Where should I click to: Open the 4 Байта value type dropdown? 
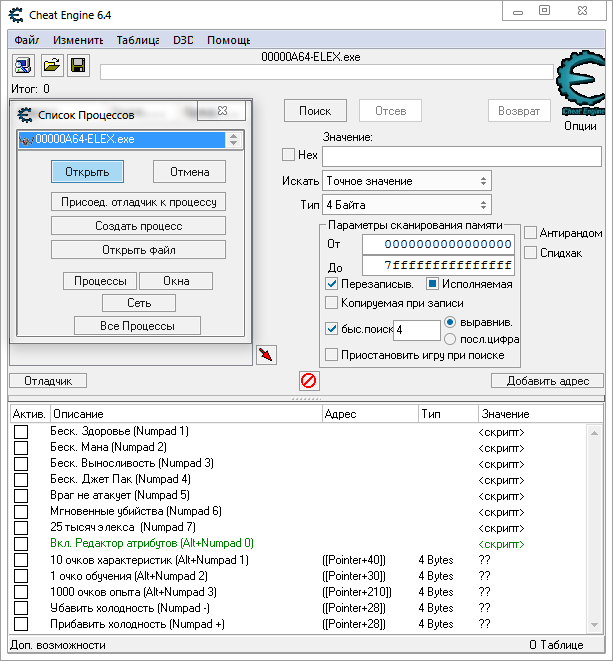tap(407, 205)
